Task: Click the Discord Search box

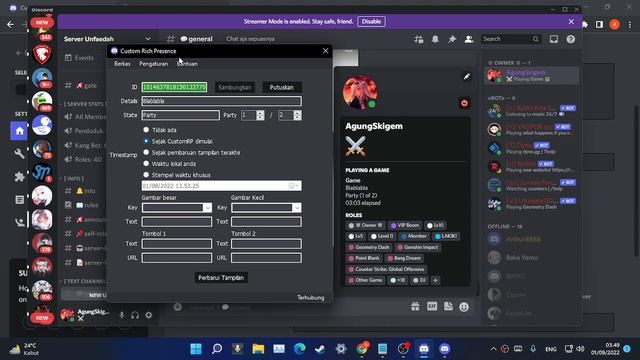Action: 511,39
